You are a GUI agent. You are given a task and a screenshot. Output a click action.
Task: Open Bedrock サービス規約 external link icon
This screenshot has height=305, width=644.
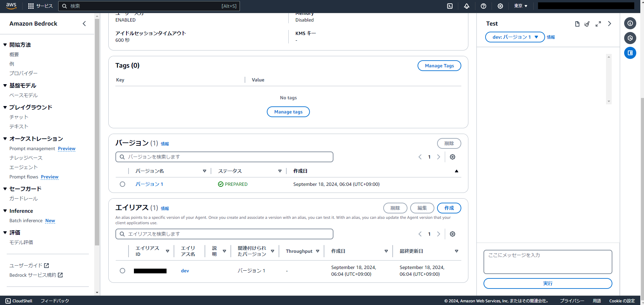click(x=60, y=275)
